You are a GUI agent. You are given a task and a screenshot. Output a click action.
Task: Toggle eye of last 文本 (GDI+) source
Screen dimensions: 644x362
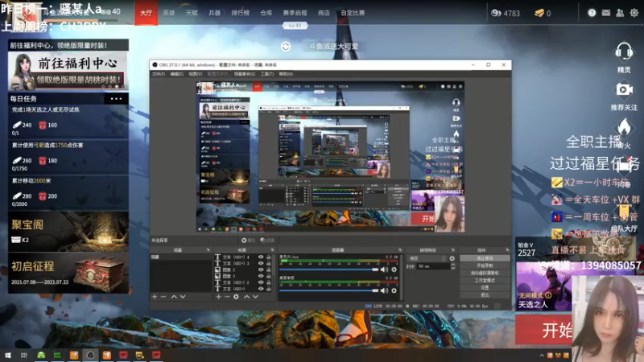260,289
